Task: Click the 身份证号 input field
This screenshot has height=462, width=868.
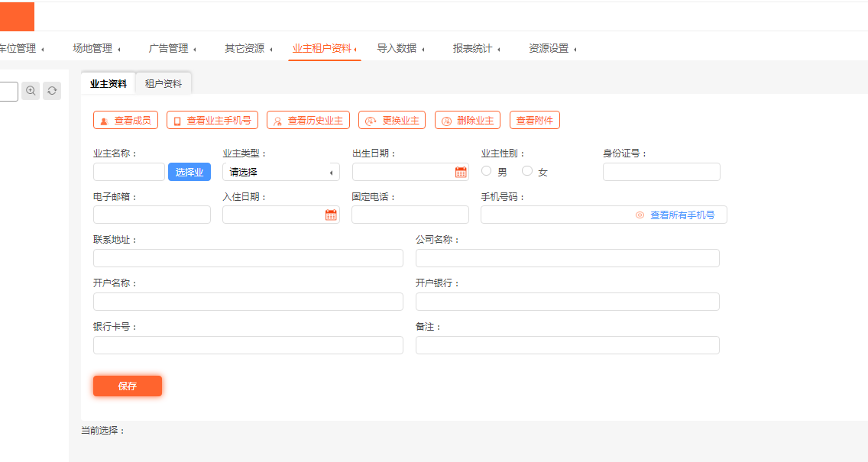Action: [x=661, y=172]
